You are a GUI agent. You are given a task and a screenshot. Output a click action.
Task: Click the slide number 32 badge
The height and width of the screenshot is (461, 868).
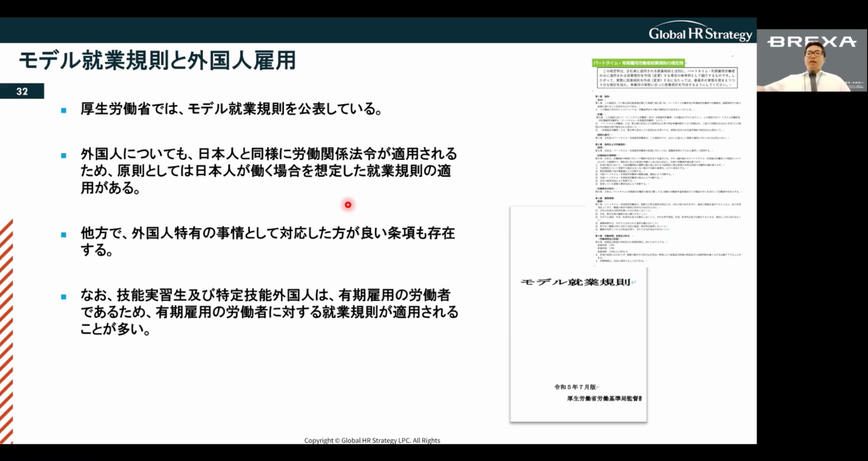[x=22, y=91]
